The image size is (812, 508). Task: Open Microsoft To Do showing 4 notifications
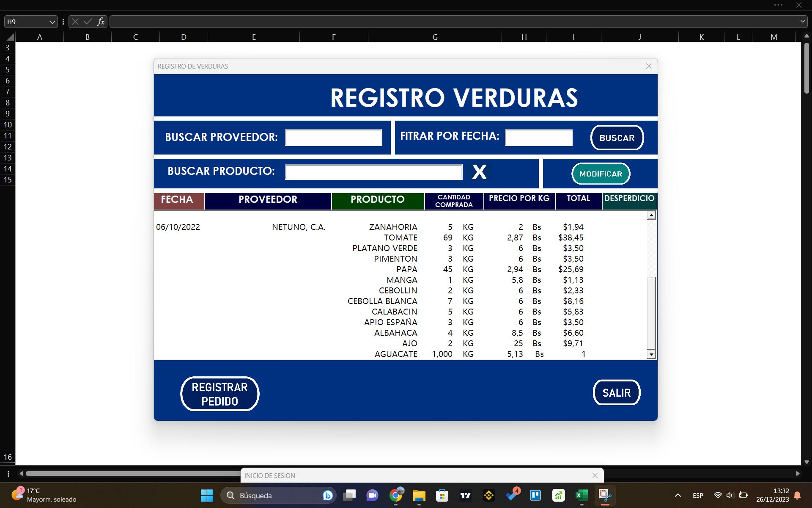(x=512, y=495)
